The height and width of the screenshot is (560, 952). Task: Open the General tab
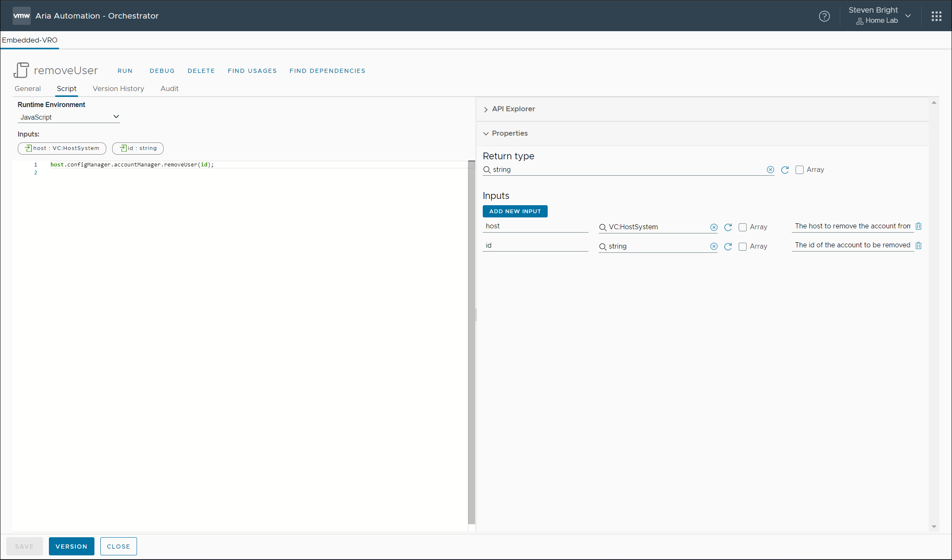click(27, 88)
